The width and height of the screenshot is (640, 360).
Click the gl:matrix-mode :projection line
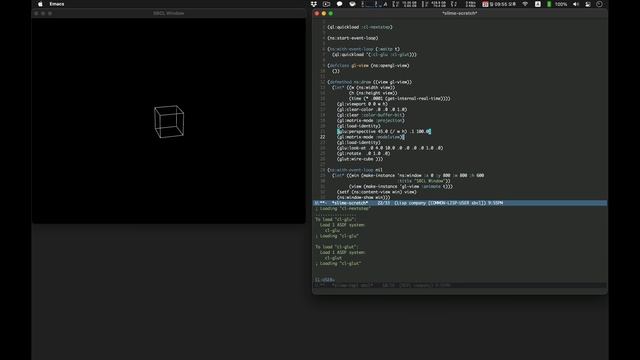tap(371, 120)
